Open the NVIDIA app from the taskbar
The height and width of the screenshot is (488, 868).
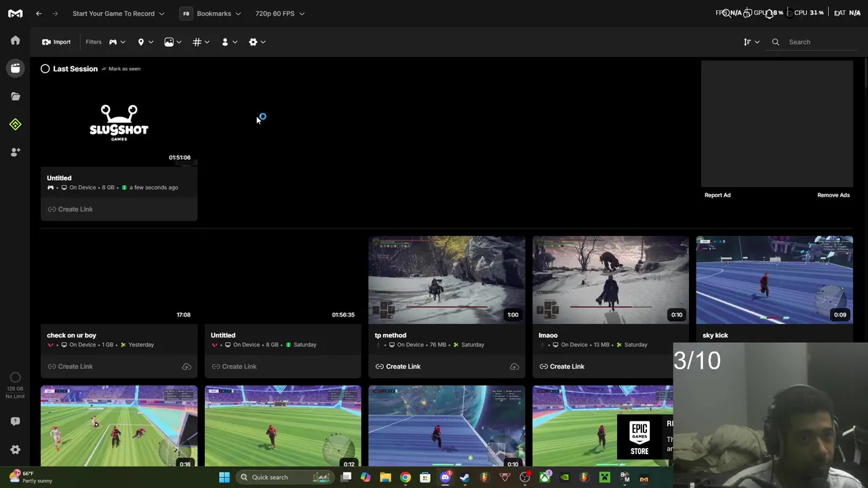(x=564, y=477)
